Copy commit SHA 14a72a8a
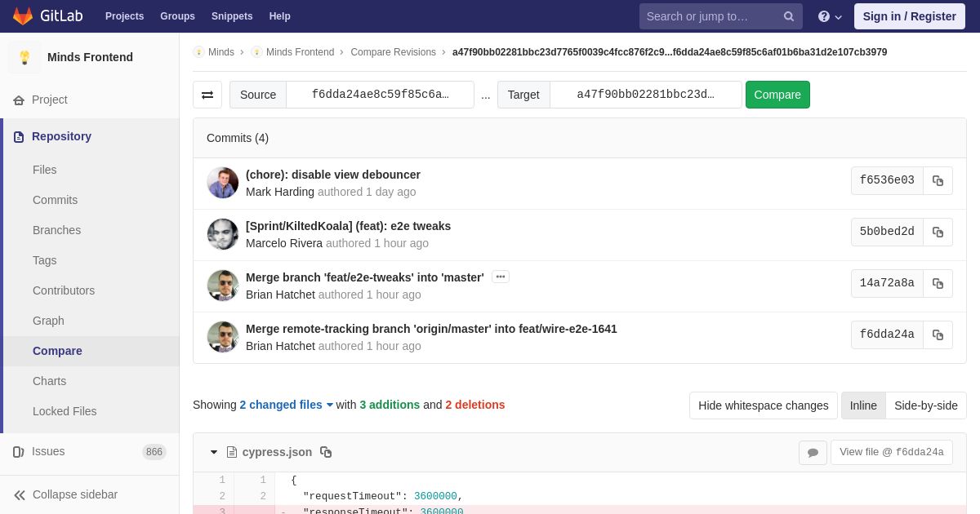 [938, 283]
